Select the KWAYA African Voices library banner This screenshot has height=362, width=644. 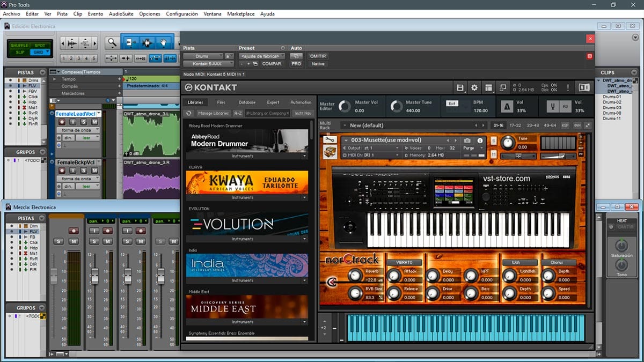(247, 182)
